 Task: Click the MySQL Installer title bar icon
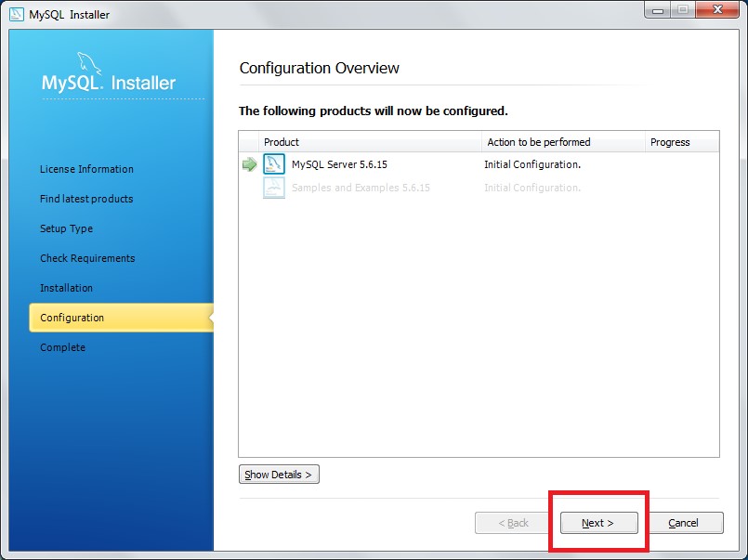16,14
